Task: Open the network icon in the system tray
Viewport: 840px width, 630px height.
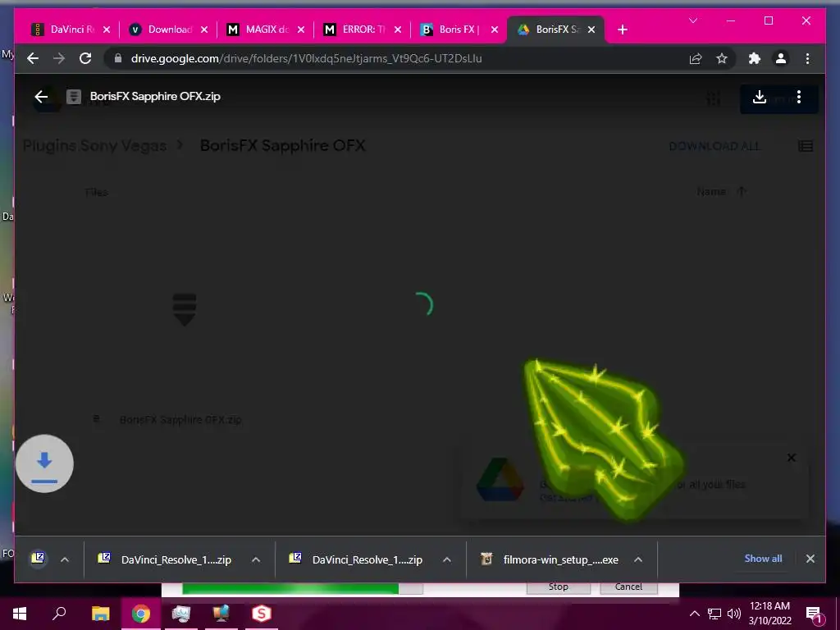Action: 714,614
